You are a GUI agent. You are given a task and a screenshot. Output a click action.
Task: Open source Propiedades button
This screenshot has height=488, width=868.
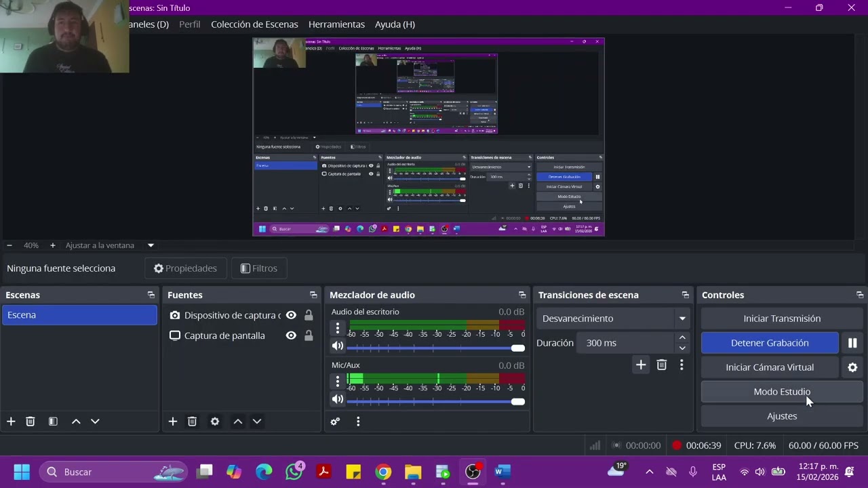[185, 268]
